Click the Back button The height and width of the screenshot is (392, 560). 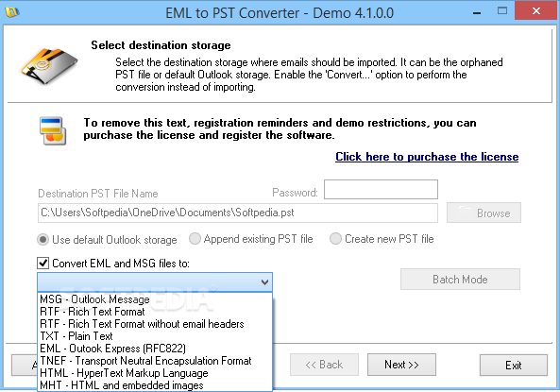[x=324, y=365]
